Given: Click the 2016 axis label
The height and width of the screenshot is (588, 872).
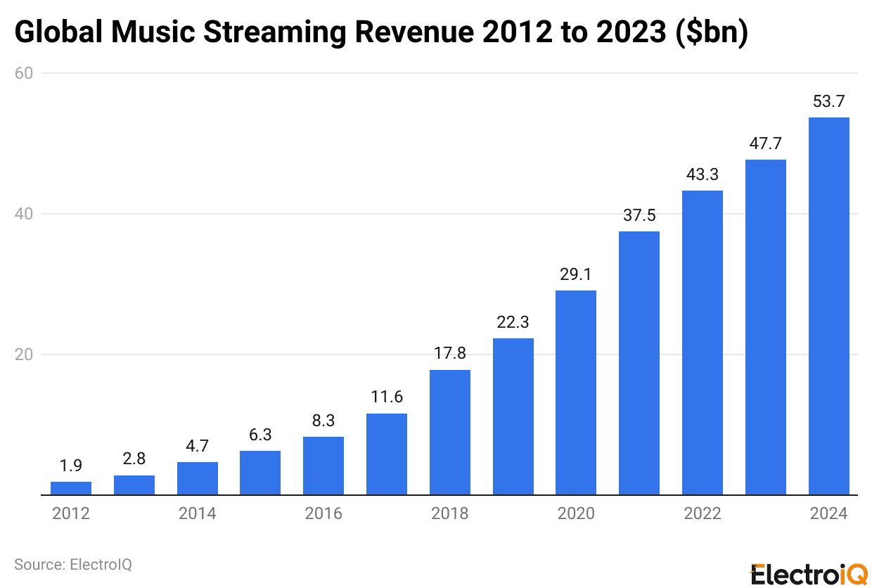Looking at the screenshot, I should [x=323, y=513].
